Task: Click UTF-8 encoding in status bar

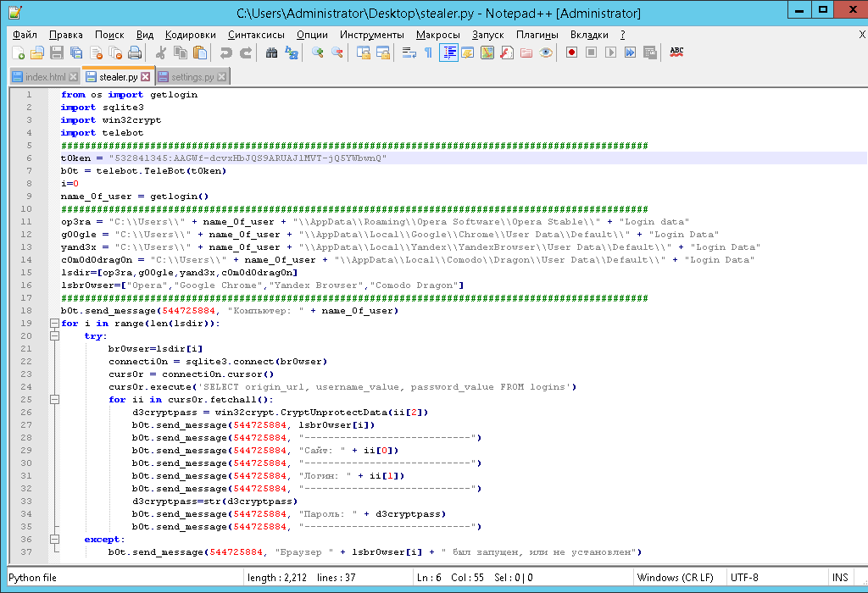Action: tap(744, 578)
